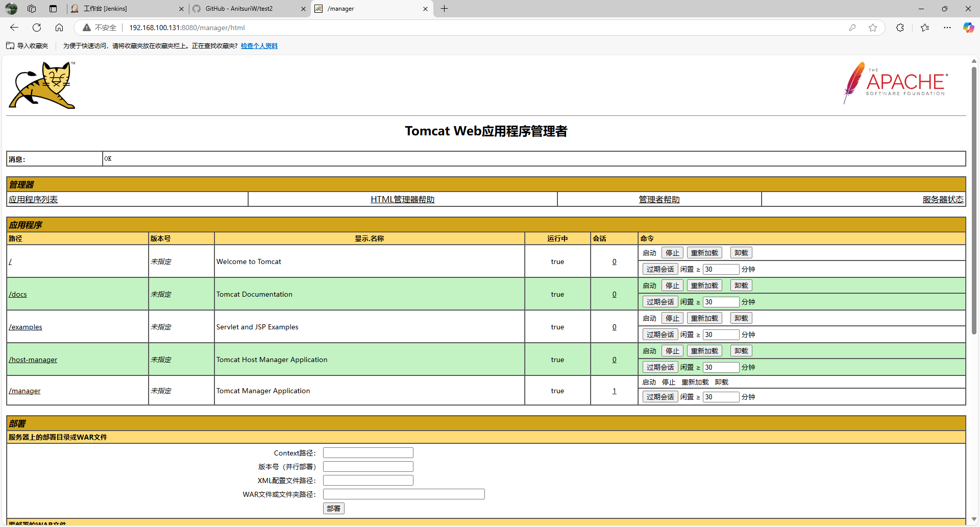Image resolution: width=980 pixels, height=527 pixels.
Task: Click the Tomcat cat logo
Action: click(x=42, y=85)
